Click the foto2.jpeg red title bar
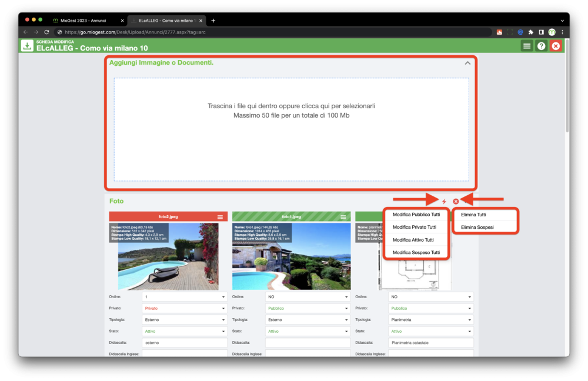Screen dimensions: 588x381 click(168, 217)
